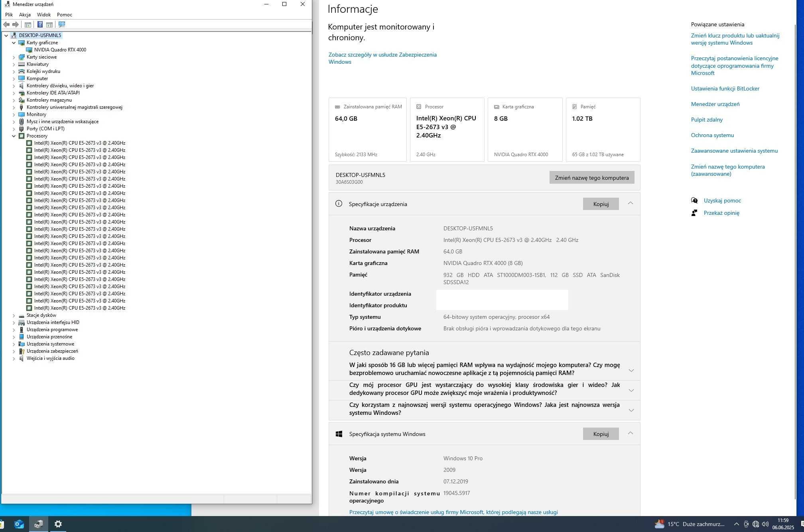Open the Plik menu
Viewport: 804px width, 532px height.
click(x=9, y=15)
